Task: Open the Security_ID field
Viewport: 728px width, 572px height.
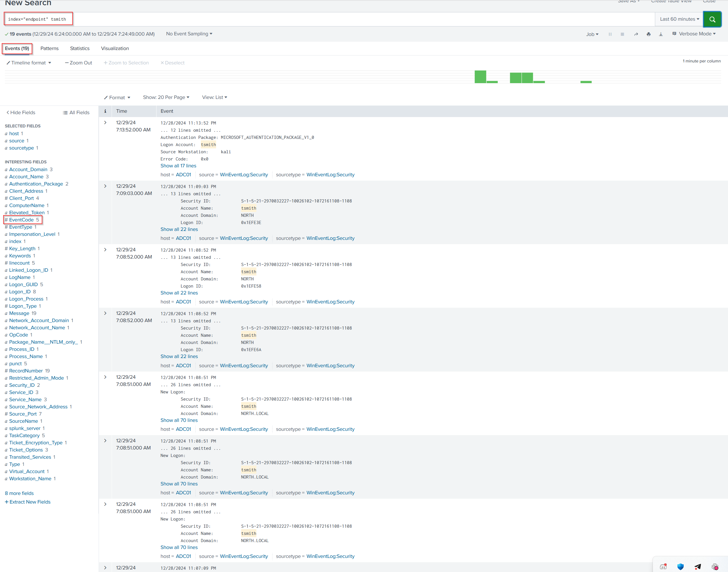Action: coord(22,385)
